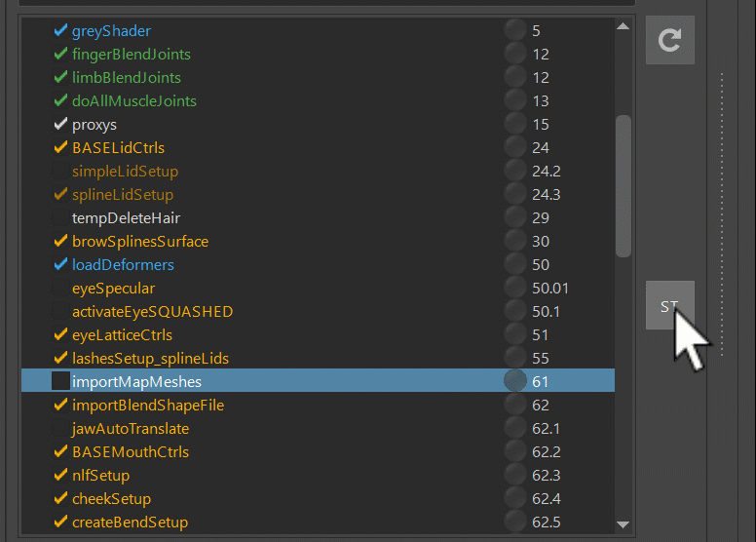The image size is (756, 542).
Task: Disable the BASELidCtrls checkbox
Action: [60, 148]
